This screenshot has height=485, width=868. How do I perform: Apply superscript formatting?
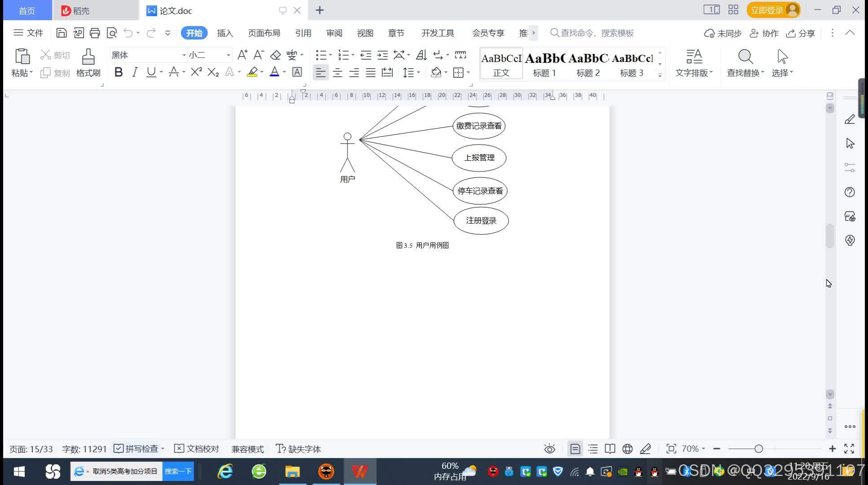pos(196,72)
